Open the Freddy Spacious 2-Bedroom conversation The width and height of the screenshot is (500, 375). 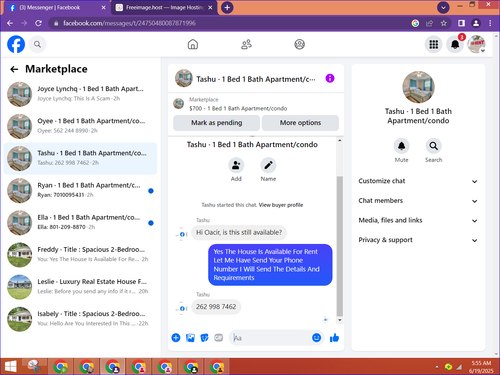[x=80, y=255]
